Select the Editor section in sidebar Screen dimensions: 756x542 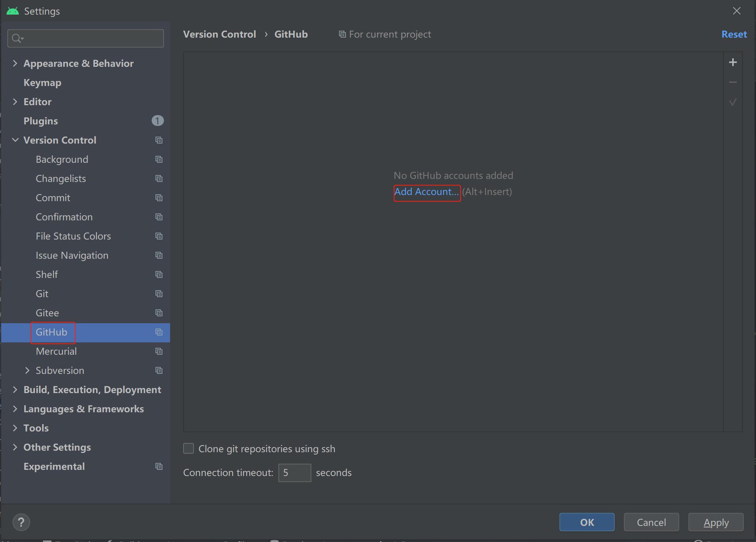37,101
